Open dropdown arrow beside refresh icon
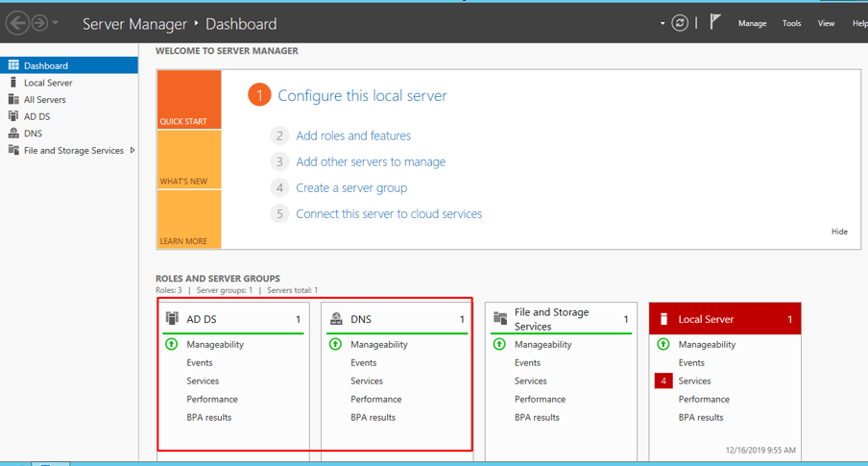Screen dimensions: 868x466 click(663, 24)
